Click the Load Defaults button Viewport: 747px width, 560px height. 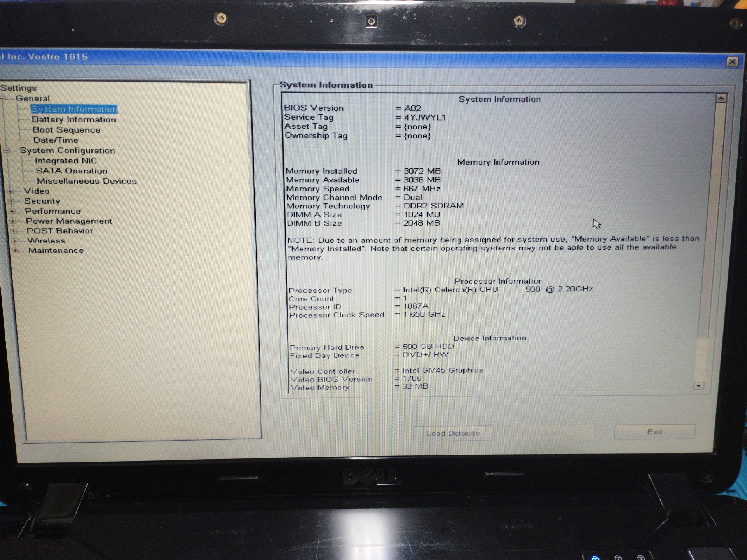coord(453,433)
